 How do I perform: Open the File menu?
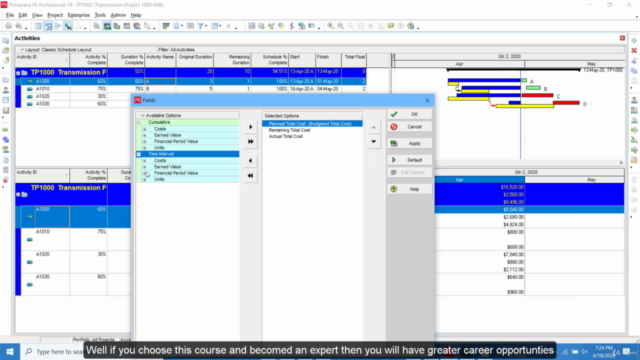10,15
